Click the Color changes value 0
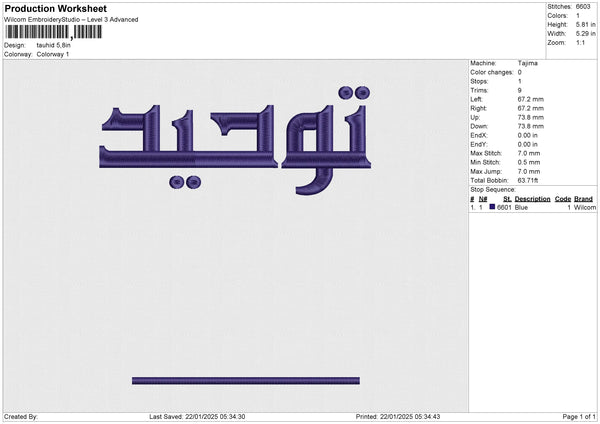Viewport: 600px width, 424px height. tap(520, 72)
